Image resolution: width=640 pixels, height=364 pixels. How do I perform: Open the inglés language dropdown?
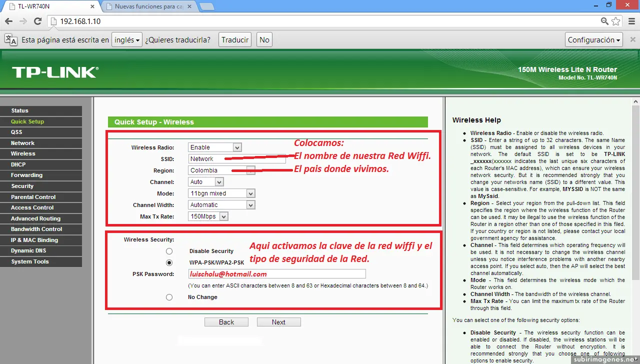(127, 39)
